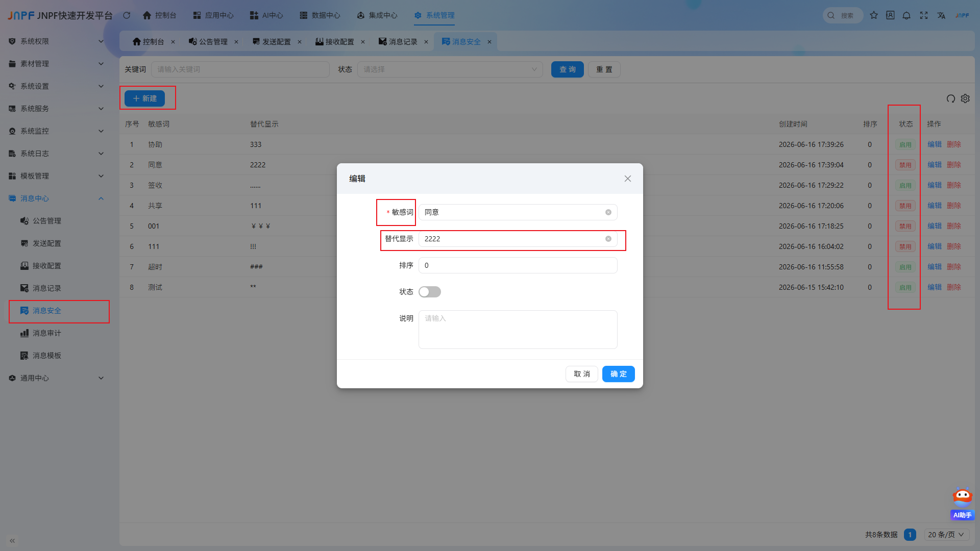Expand the 系统权限 menu
980x551 pixels.
pos(56,41)
